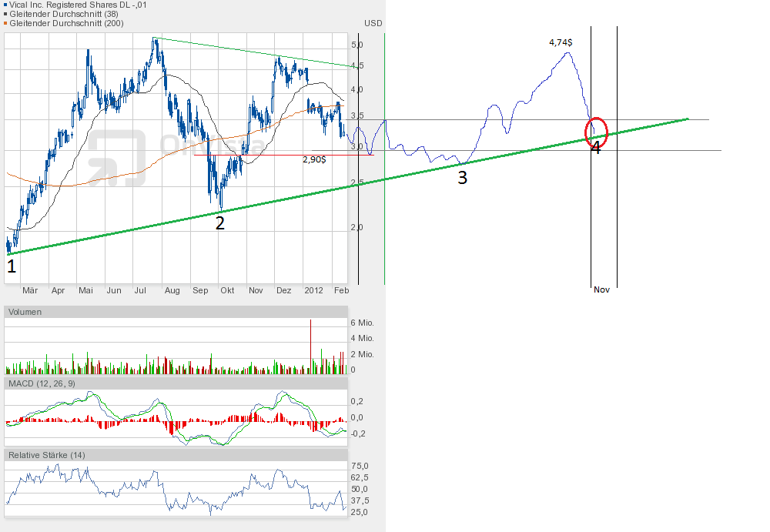
Task: Select the 2012 year marker on axis
Action: 313,291
